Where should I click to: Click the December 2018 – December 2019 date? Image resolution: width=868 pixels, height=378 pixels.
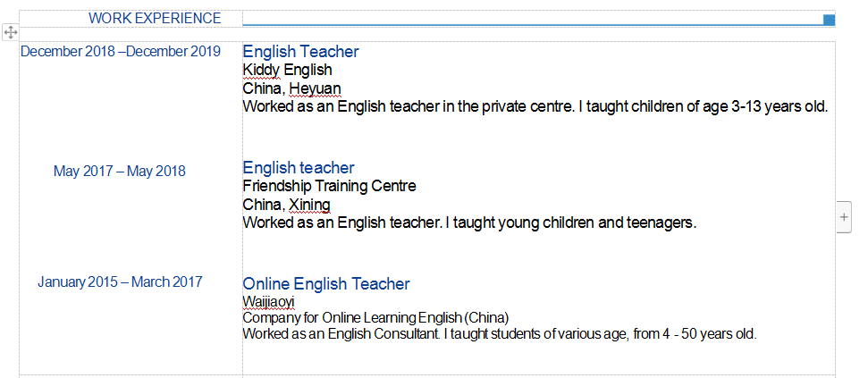121,52
